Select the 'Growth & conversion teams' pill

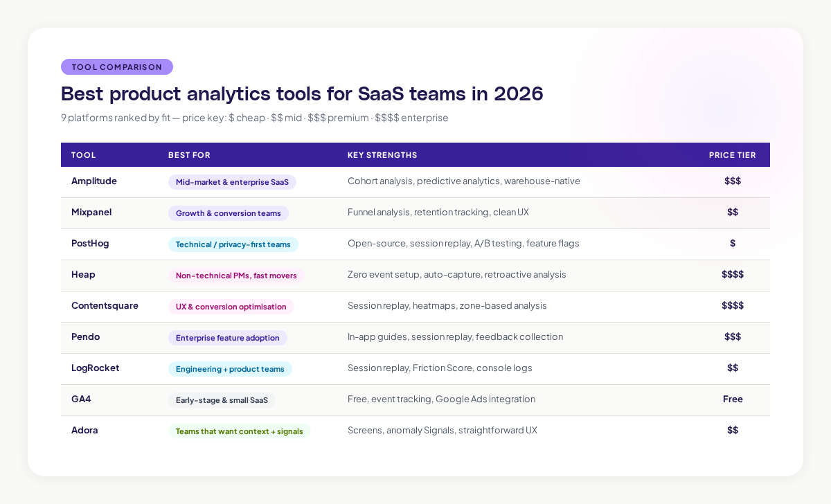point(229,213)
